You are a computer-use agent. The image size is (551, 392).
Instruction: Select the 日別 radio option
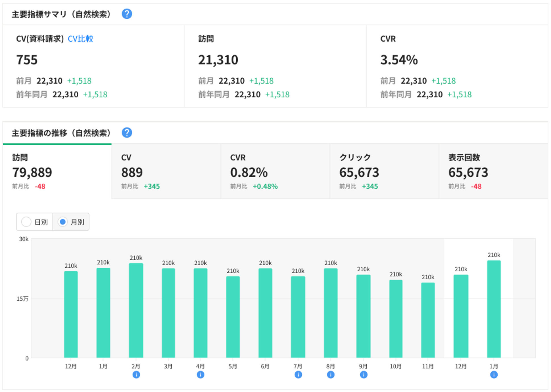[26, 222]
